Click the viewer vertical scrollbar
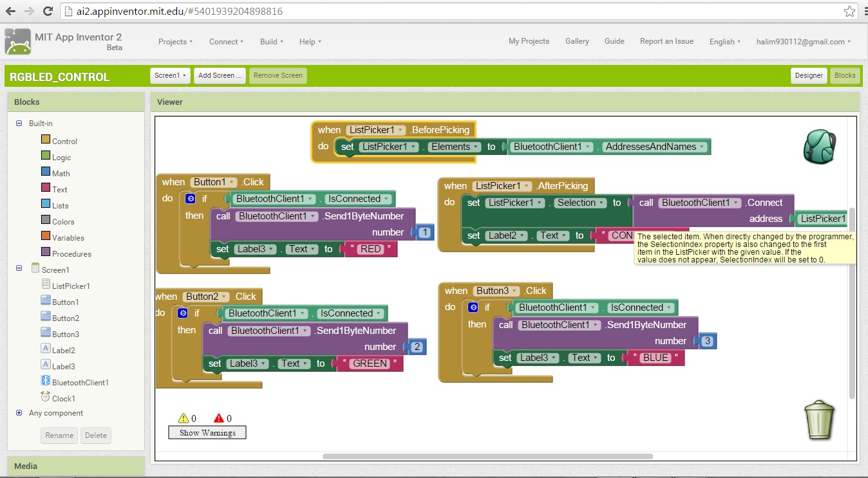Image resolution: width=868 pixels, height=478 pixels. point(853,302)
